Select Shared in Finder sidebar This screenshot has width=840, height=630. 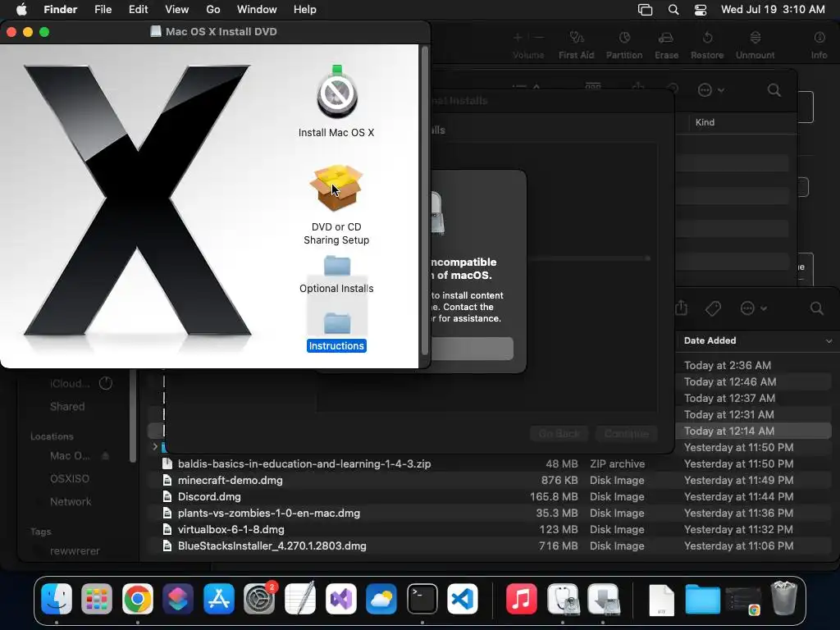tap(67, 407)
